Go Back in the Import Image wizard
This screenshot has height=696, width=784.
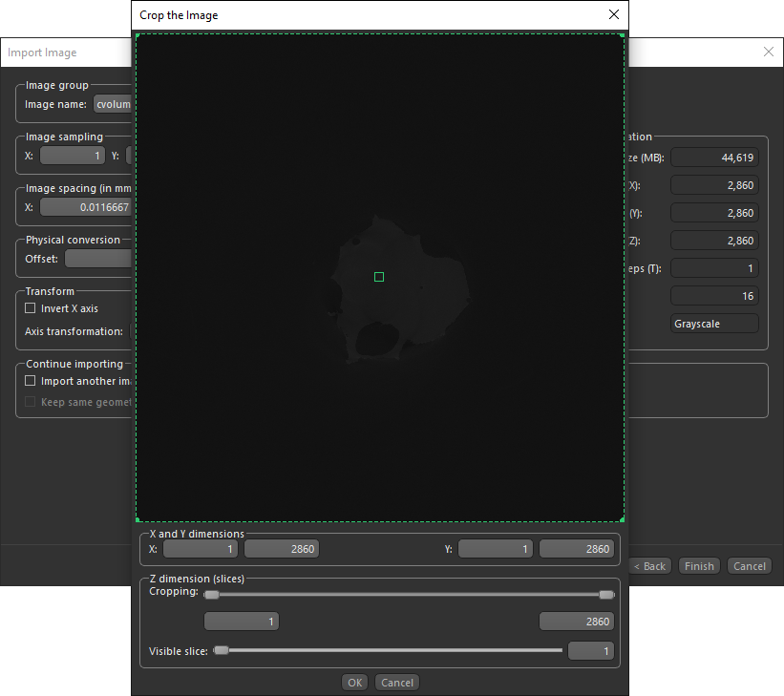650,566
